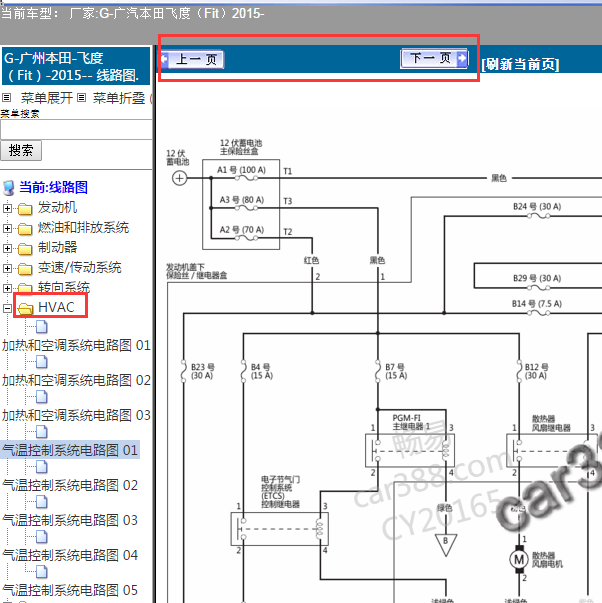Select the 变速/传动系统 folder icon
This screenshot has height=603, width=602.
pyautogui.click(x=25, y=269)
